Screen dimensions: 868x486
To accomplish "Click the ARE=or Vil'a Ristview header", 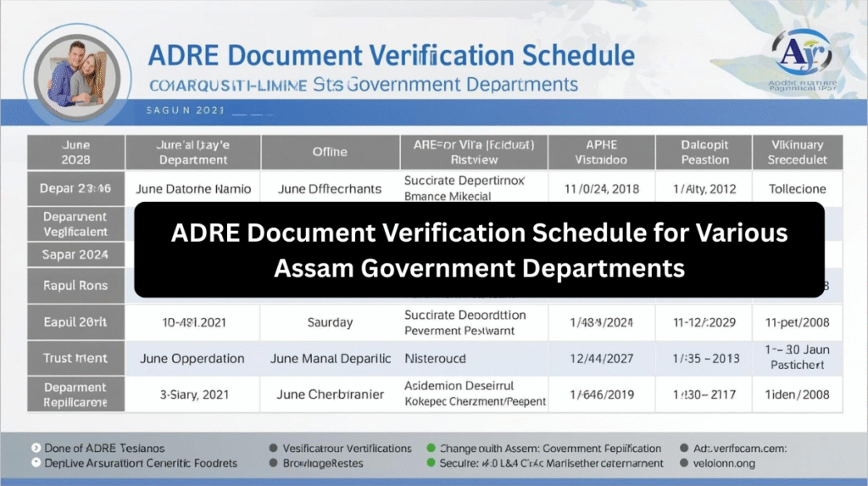I will tap(474, 152).
